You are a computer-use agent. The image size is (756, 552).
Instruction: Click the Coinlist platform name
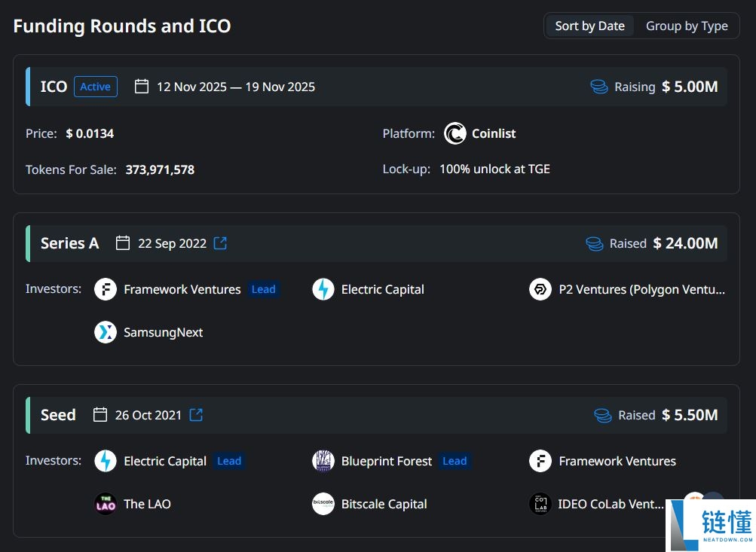click(x=494, y=133)
